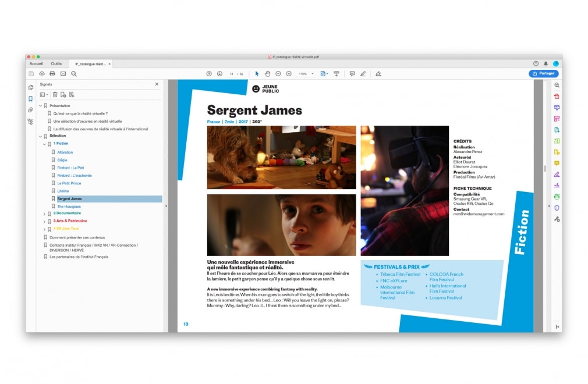The width and height of the screenshot is (588, 384).
Task: Open the Outils tab
Action: pyautogui.click(x=56, y=63)
